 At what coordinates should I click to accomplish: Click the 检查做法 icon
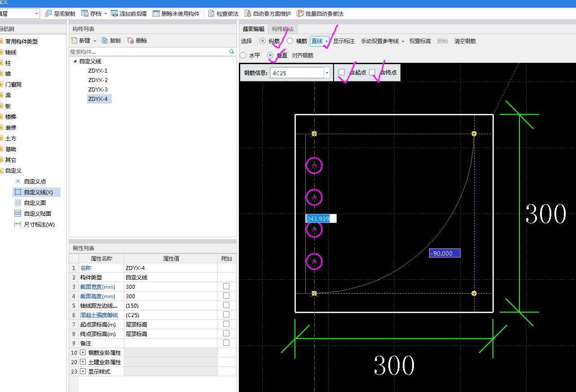[x=211, y=13]
